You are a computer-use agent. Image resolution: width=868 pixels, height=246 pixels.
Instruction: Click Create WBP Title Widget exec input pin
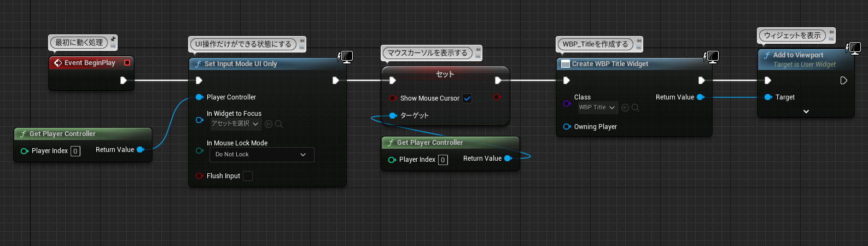click(567, 80)
